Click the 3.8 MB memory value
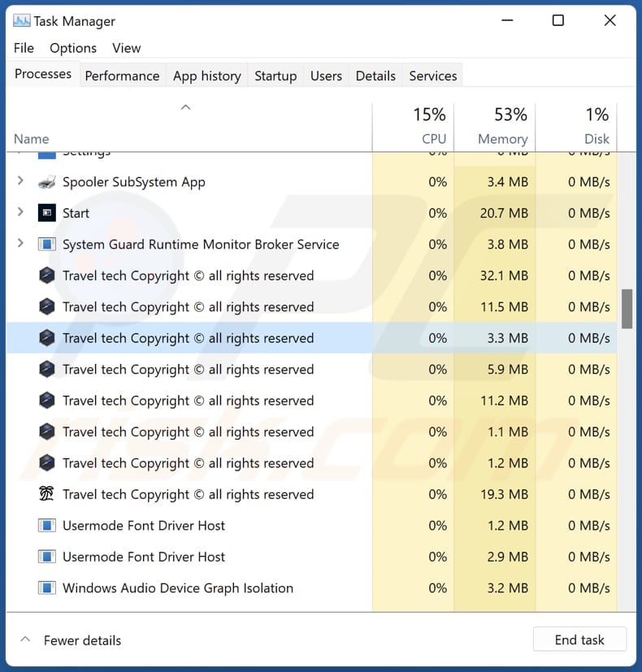This screenshot has height=672, width=642. [x=507, y=245]
